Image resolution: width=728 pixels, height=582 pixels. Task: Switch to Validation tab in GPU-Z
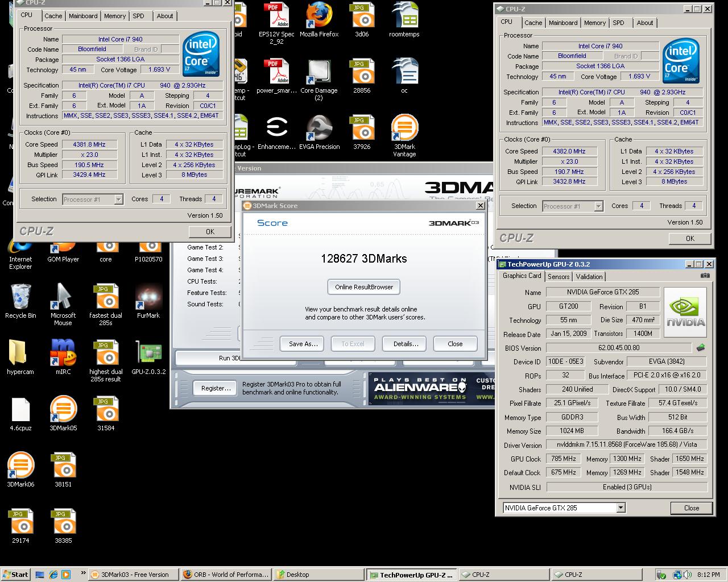[589, 276]
